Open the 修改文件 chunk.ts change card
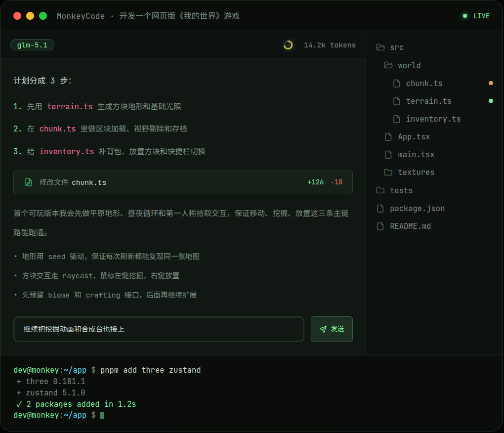The image size is (504, 433). tap(183, 182)
